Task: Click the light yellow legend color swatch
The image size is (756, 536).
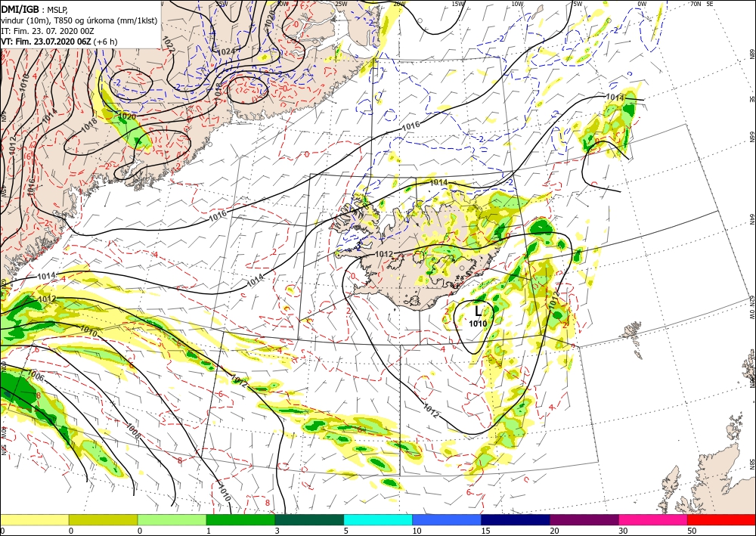Action: 34,519
